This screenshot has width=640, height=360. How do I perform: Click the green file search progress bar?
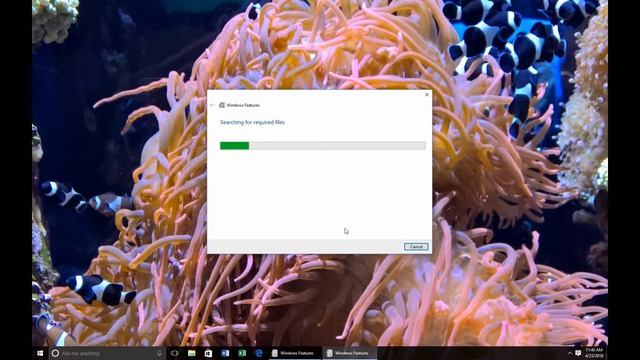coord(323,146)
